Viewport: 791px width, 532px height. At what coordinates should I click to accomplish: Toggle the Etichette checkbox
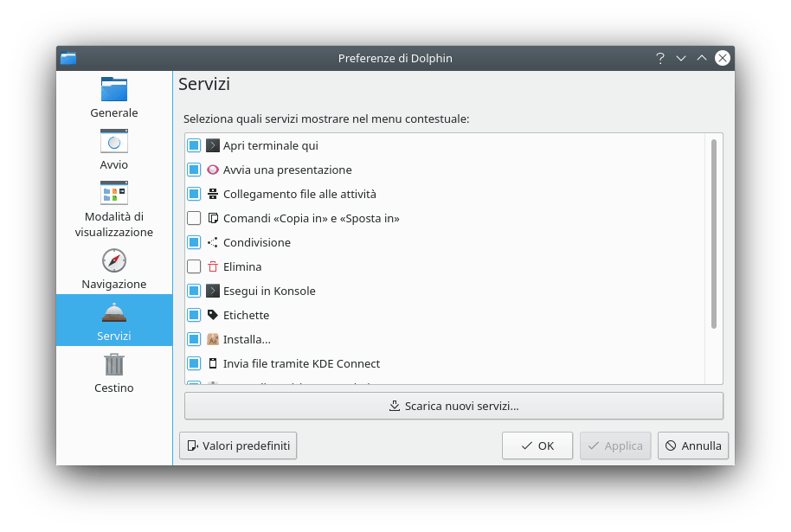194,316
